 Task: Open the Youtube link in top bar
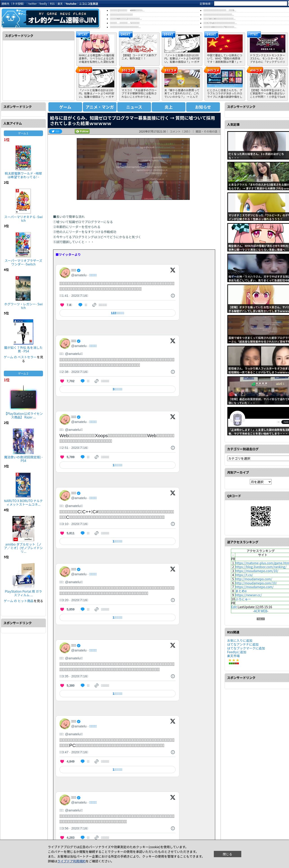(x=71, y=4)
